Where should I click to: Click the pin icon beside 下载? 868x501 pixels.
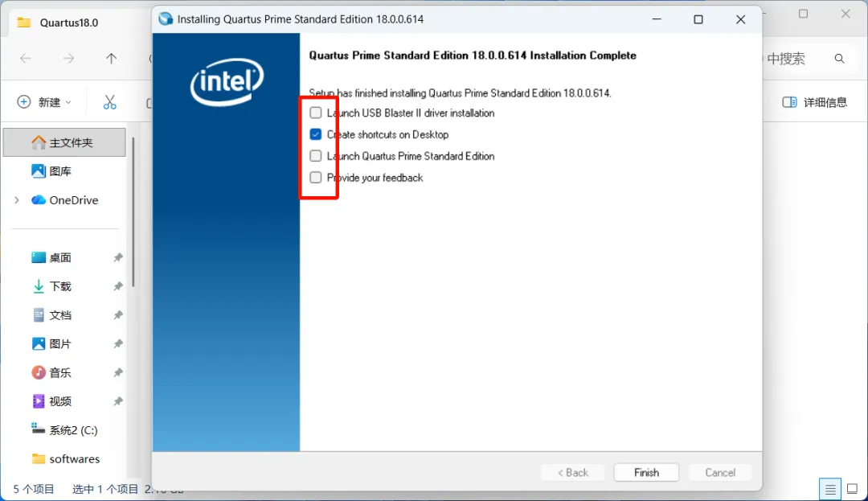coord(118,286)
